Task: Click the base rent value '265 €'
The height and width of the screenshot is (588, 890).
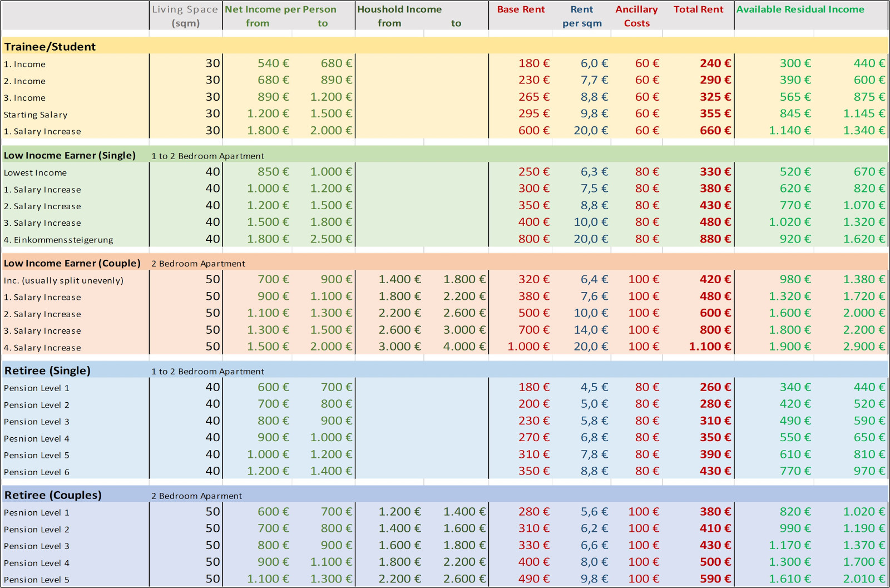Action: coord(534,97)
